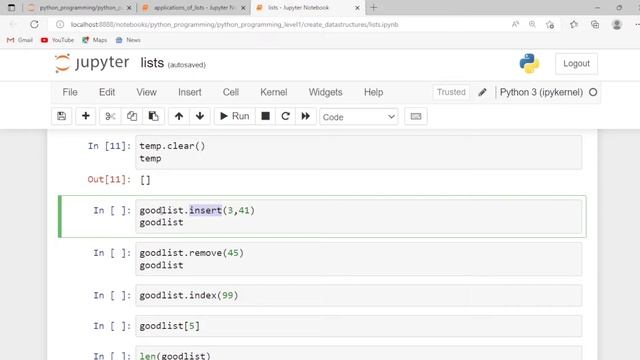
Task: Open the YouTube bookmark
Action: 58,40
